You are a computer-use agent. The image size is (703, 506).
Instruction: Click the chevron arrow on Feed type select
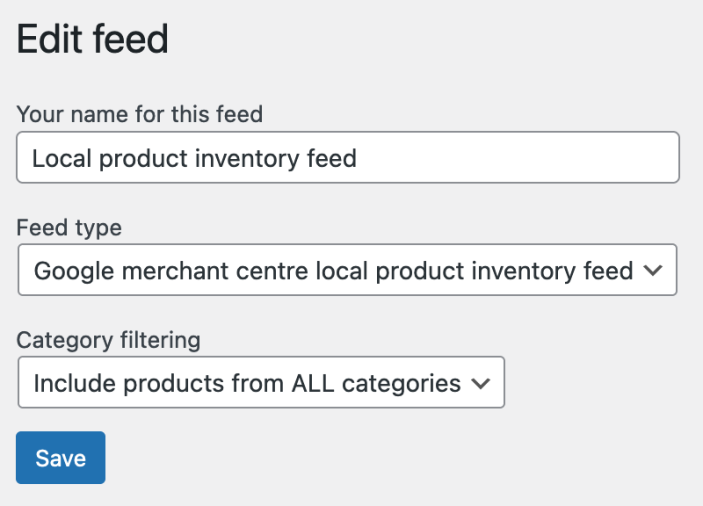tap(653, 270)
